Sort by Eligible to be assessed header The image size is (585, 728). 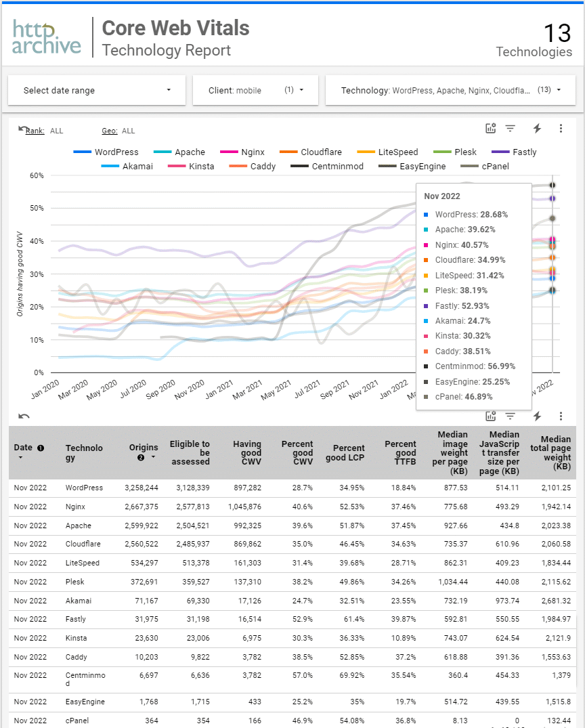[x=190, y=452]
